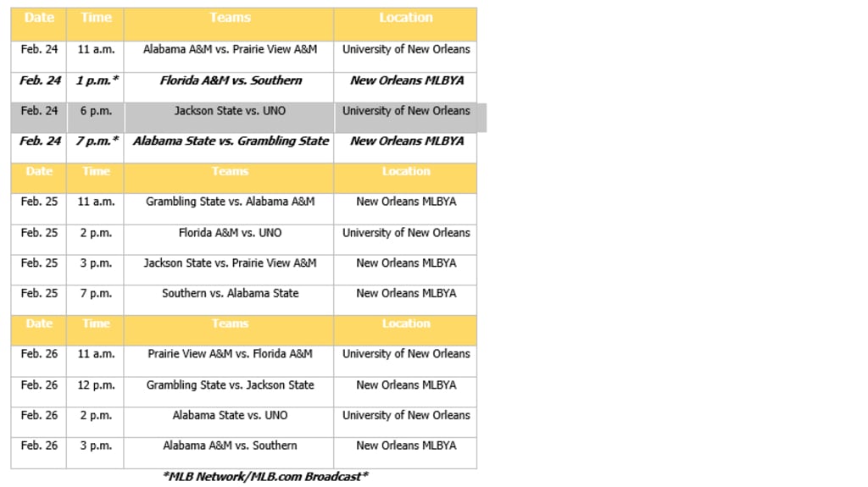This screenshot has height=487, width=868.
Task: Select the bold Florida A&M vs. Southern matchup
Action: (231, 80)
